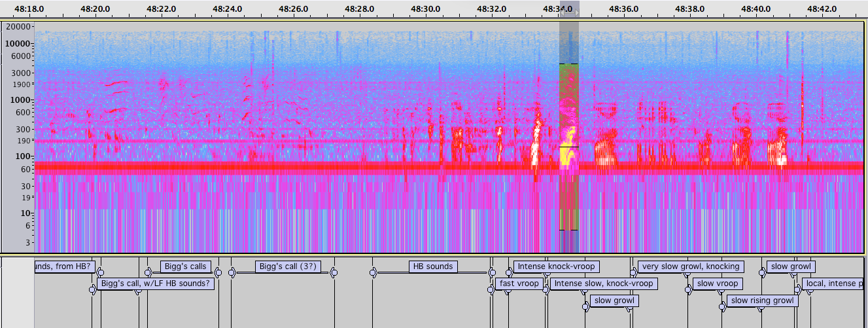This screenshot has width=868, height=328.
Task: Select the "Bigg's call (3?)" label
Action: click(288, 266)
